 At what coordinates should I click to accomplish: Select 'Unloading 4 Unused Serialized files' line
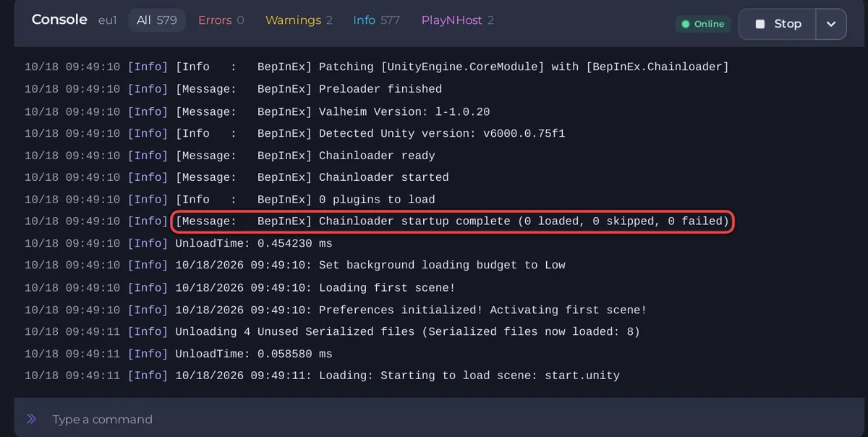click(333, 331)
